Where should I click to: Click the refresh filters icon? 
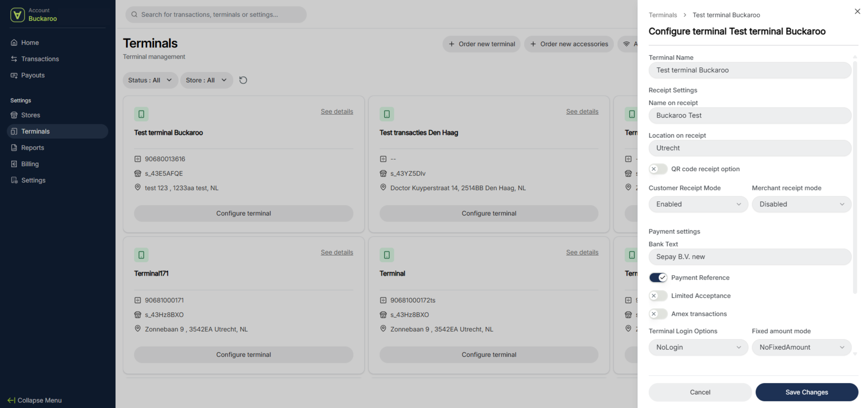point(243,80)
